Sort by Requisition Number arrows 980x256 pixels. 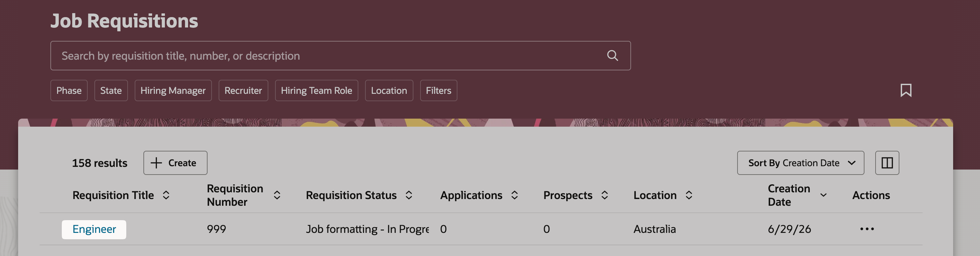coord(277,195)
